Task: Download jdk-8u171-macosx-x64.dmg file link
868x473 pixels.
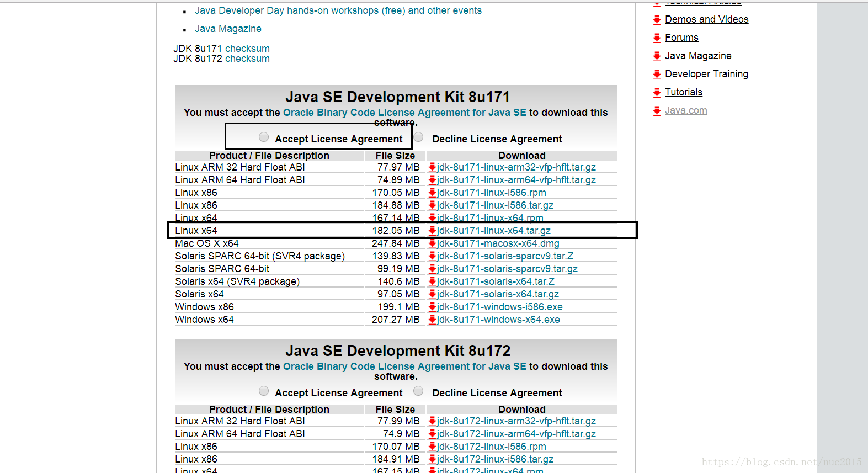Action: point(498,243)
